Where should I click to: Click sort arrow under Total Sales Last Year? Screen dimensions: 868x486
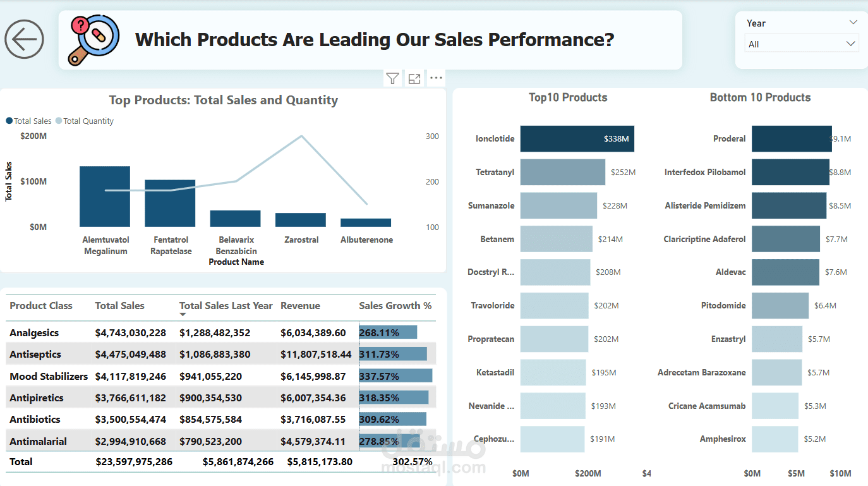pyautogui.click(x=183, y=315)
